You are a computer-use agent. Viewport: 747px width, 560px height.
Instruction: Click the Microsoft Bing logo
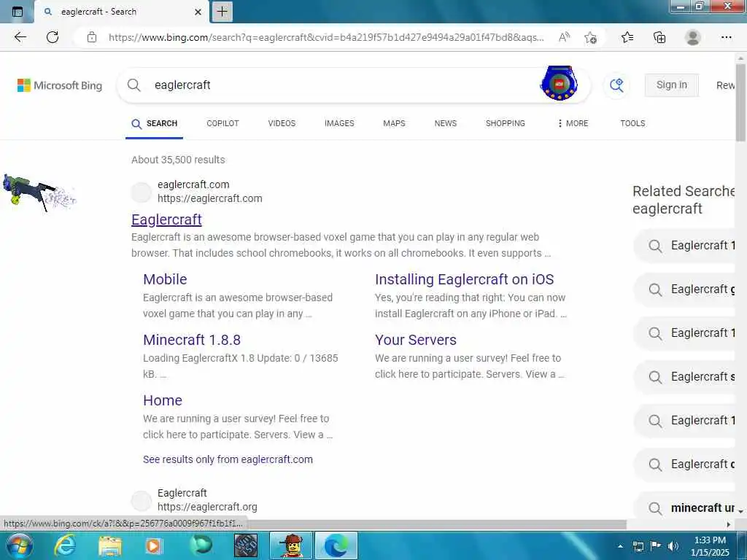[x=60, y=85]
